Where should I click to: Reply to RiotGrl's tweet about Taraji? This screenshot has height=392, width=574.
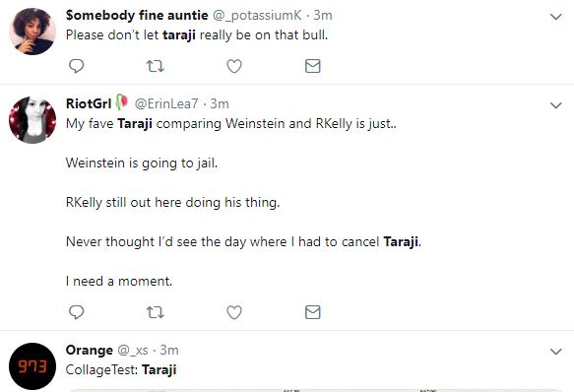tap(76, 312)
